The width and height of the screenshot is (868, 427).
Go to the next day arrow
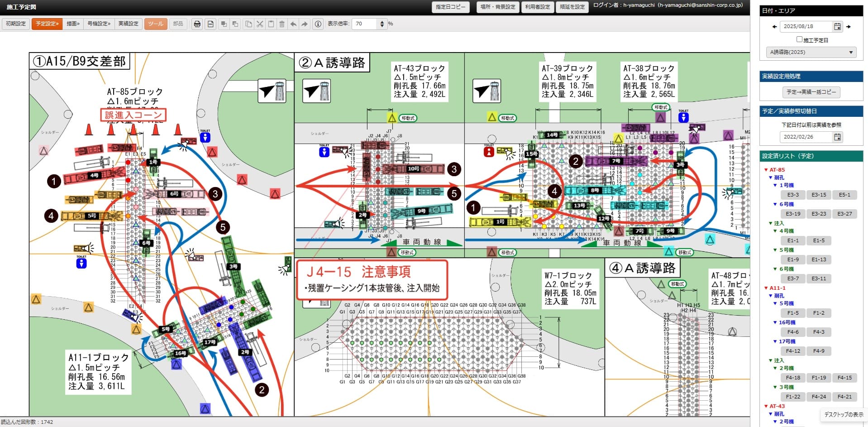[849, 27]
